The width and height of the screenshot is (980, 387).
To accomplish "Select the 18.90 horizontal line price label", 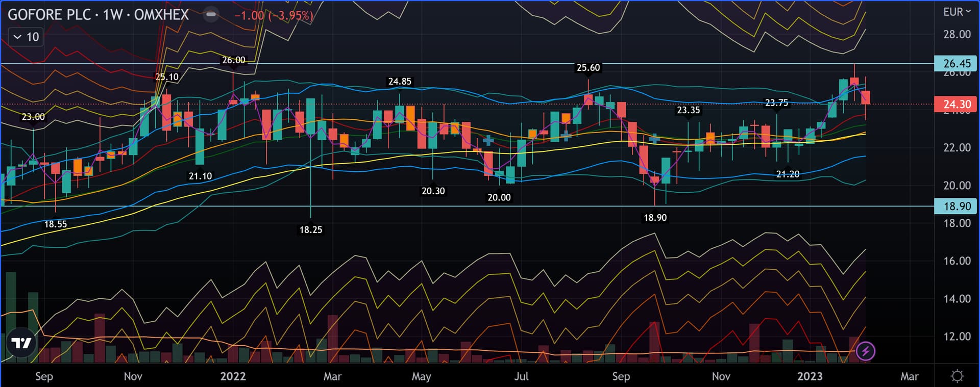I will [956, 207].
